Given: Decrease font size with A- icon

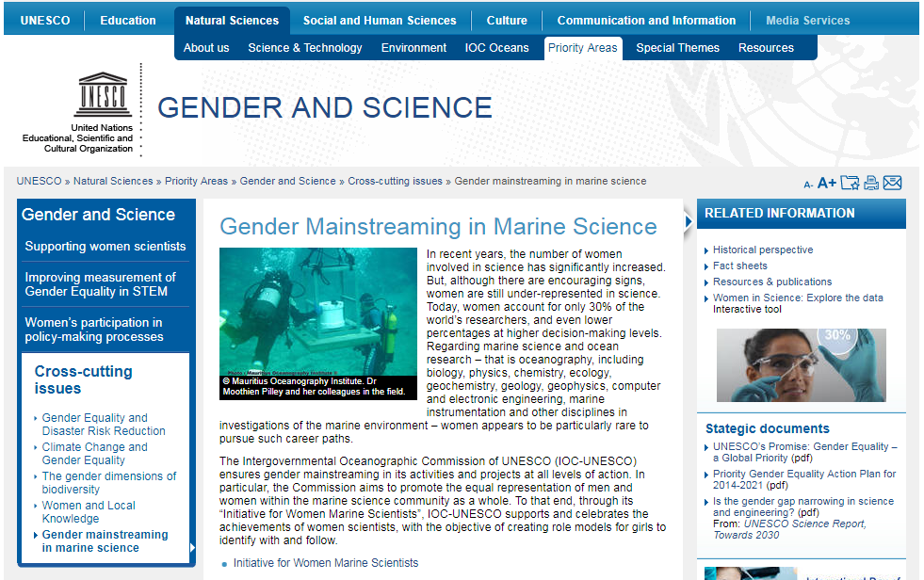Looking at the screenshot, I should tap(808, 185).
